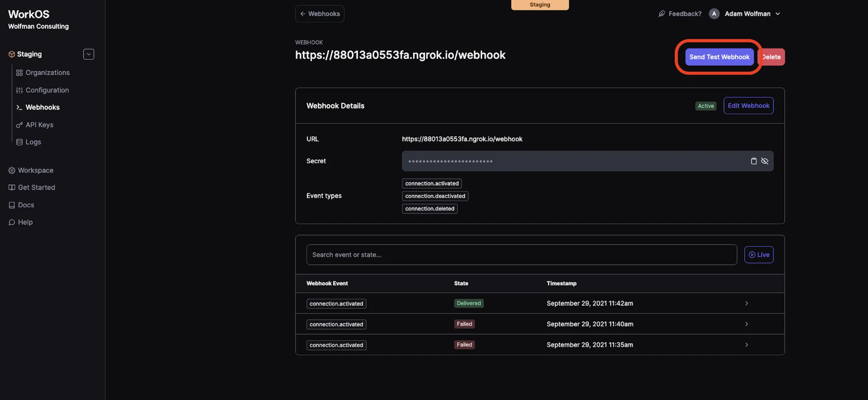Image resolution: width=868 pixels, height=400 pixels.
Task: Open Workspace settings
Action: (x=36, y=170)
